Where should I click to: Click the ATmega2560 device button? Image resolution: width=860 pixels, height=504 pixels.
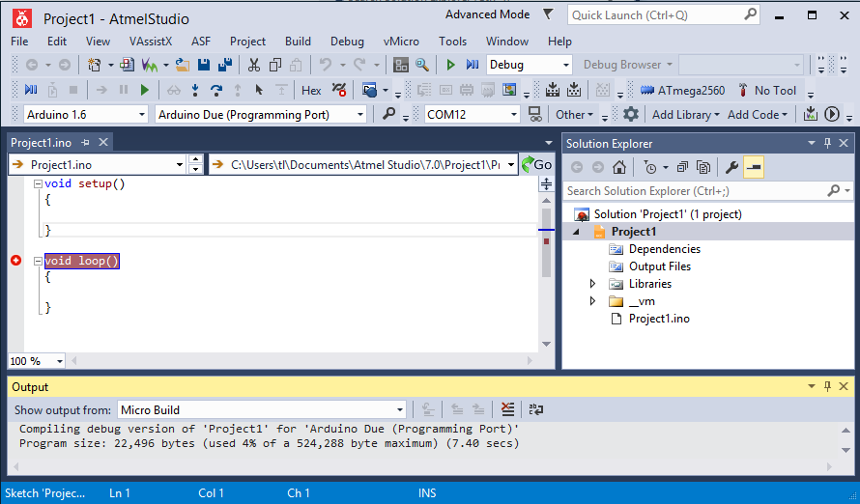click(x=682, y=91)
